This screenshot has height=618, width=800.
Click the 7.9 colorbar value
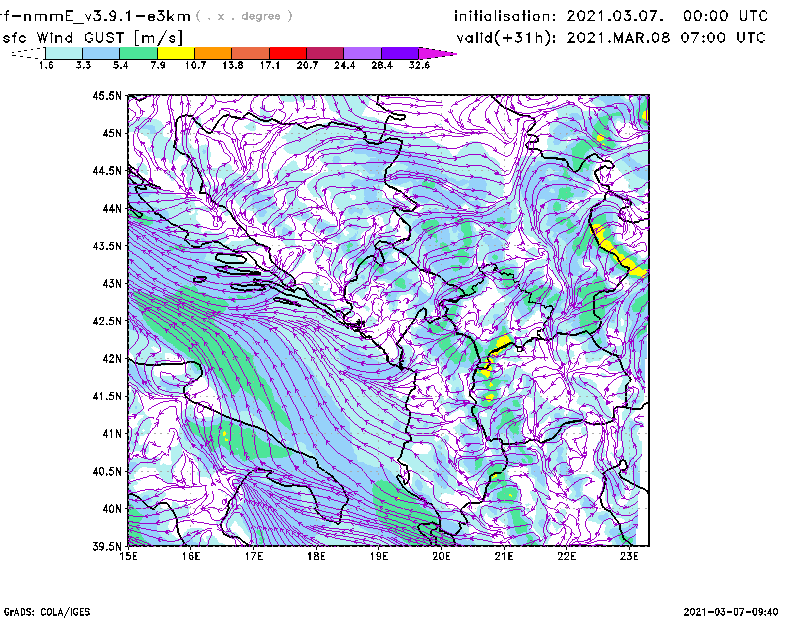click(x=158, y=65)
